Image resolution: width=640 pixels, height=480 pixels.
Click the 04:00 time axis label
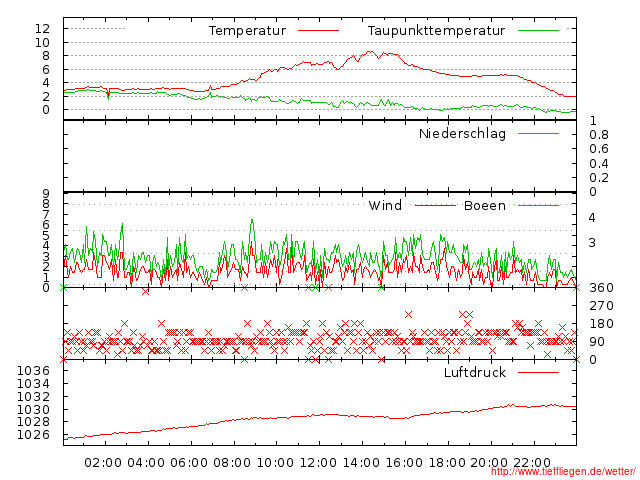tap(146, 463)
